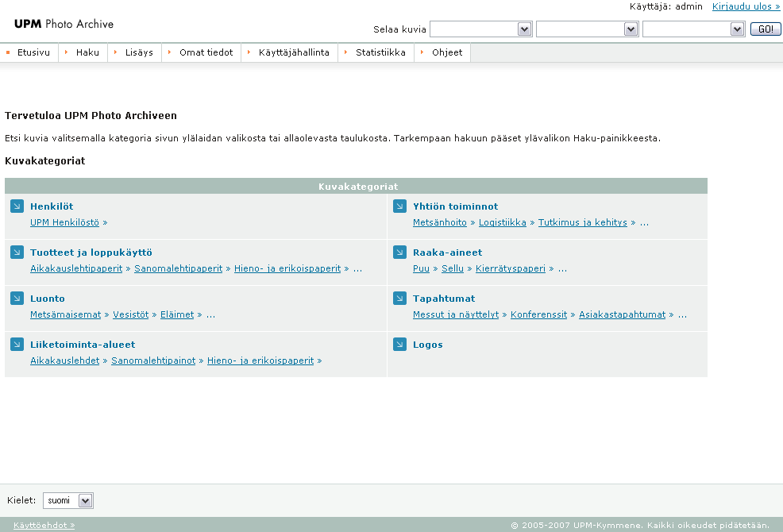Click the ellipsis after Asiakastapahtumat
Viewport: 783px width, 532px height.
[683, 315]
